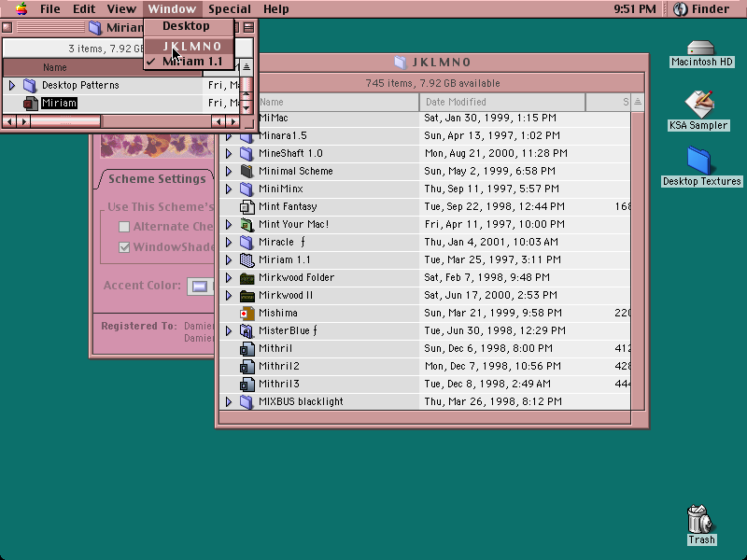Expand the Desktop Patterns folder

point(12,85)
